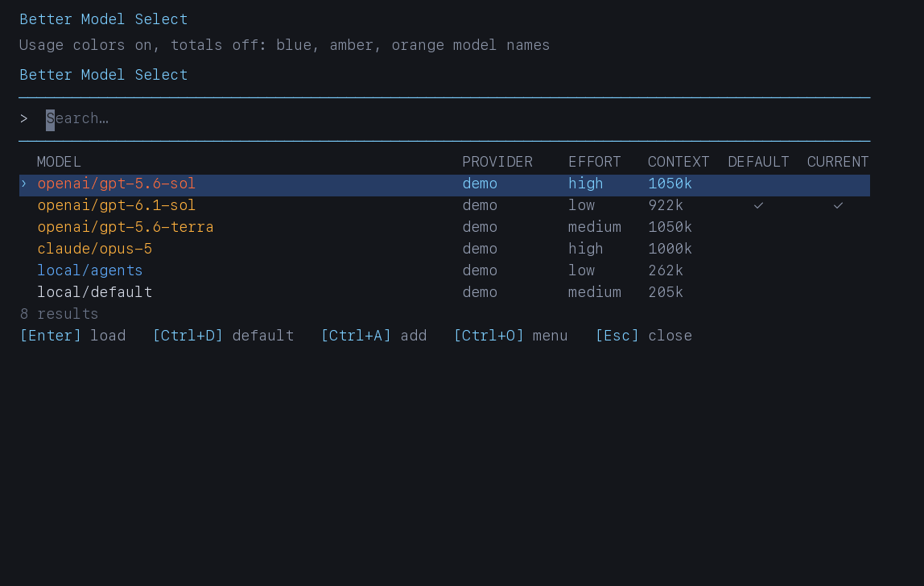924x586 pixels.
Task: Click the [Enter] load shortcut
Action: 73,336
